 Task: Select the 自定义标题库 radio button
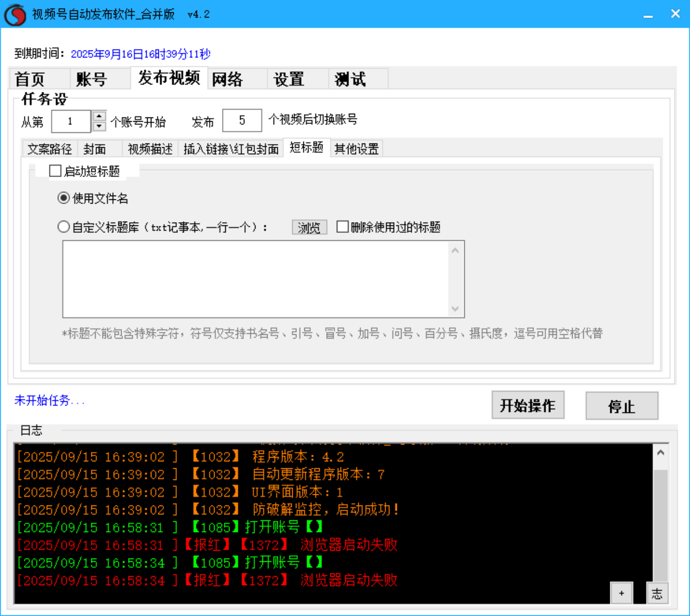tap(64, 226)
